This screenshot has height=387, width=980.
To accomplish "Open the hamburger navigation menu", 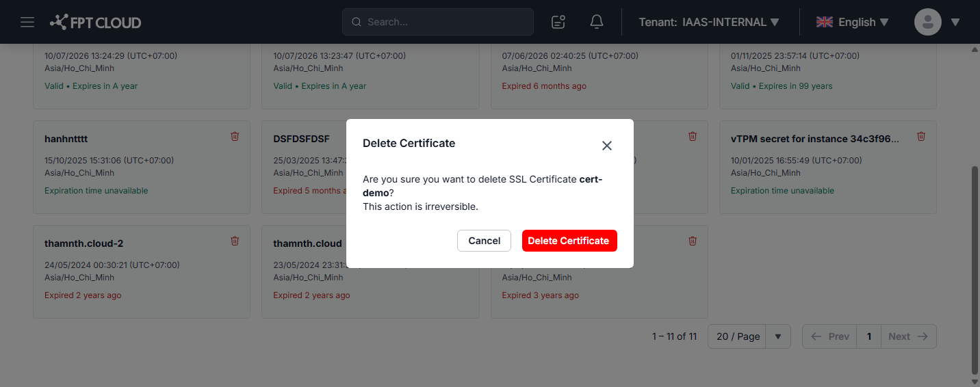I will (x=27, y=22).
